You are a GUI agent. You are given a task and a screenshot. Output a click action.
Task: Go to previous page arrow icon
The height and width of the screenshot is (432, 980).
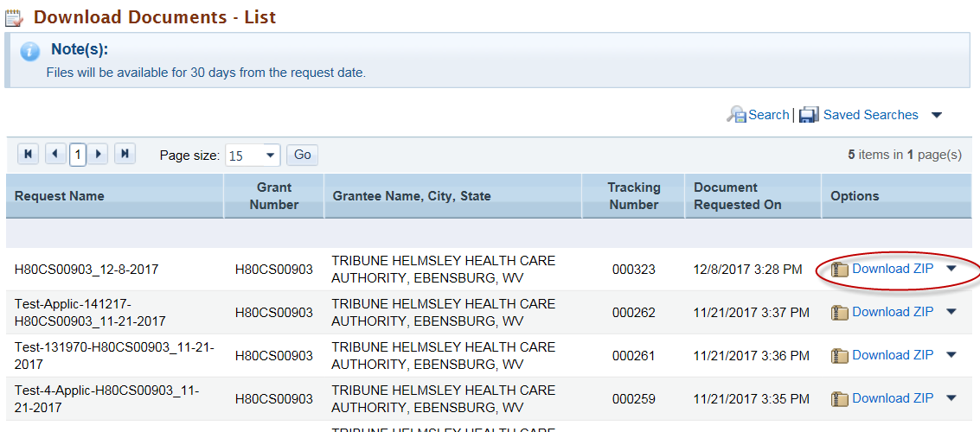pos(56,154)
